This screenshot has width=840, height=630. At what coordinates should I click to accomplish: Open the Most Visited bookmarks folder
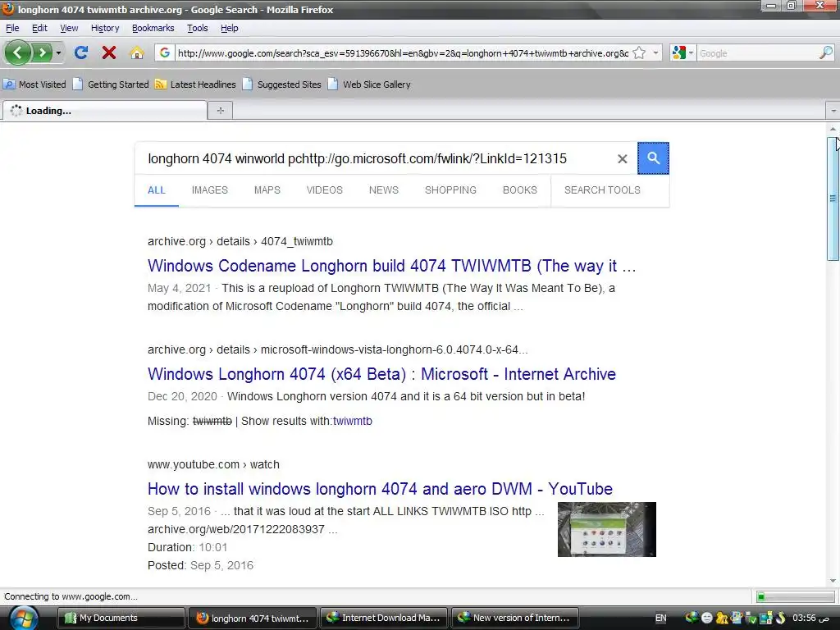[34, 84]
